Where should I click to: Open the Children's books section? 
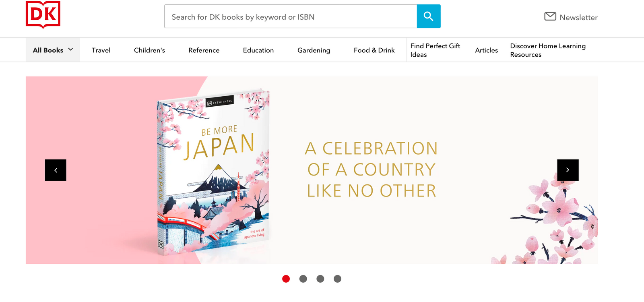[149, 50]
